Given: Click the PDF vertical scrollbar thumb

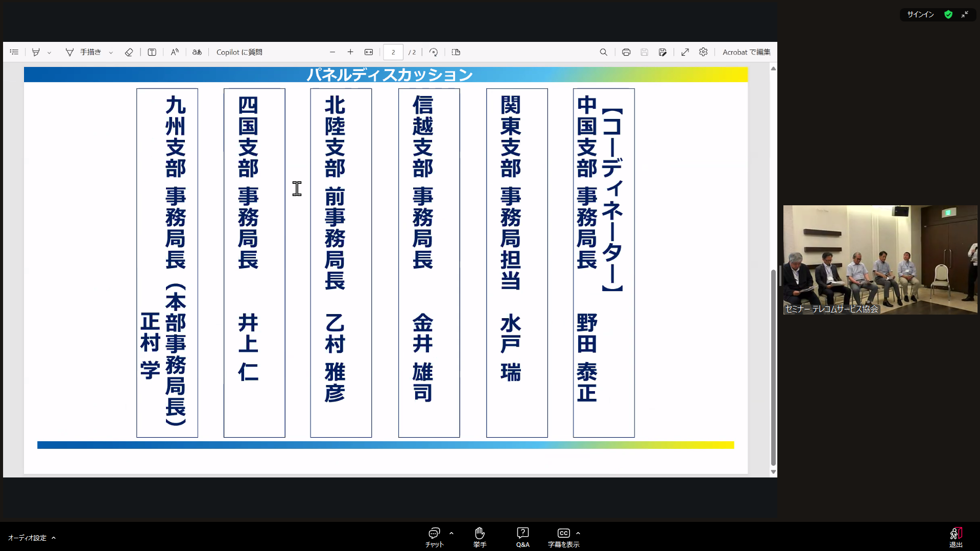Looking at the screenshot, I should [773, 367].
